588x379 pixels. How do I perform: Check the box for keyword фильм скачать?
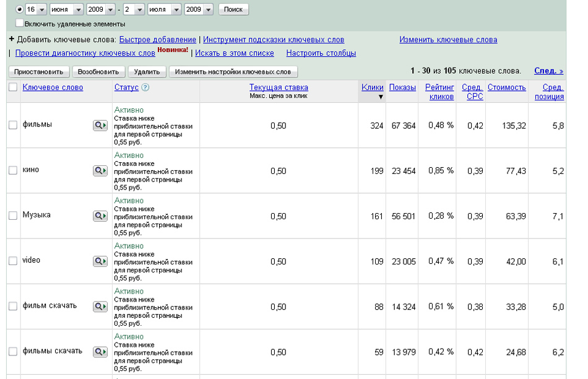tap(13, 306)
